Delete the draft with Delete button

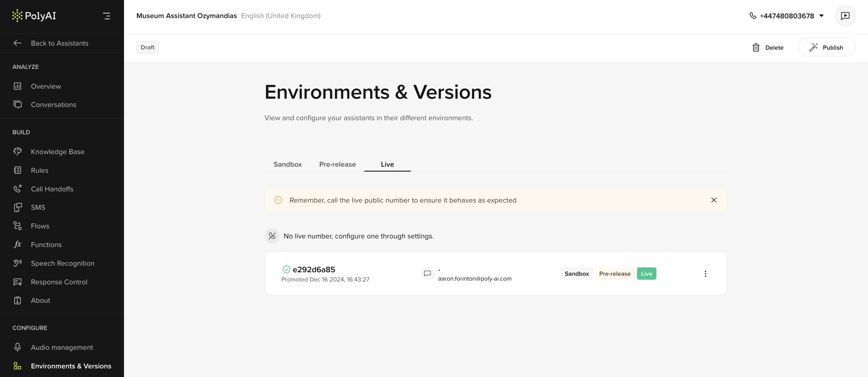(768, 48)
